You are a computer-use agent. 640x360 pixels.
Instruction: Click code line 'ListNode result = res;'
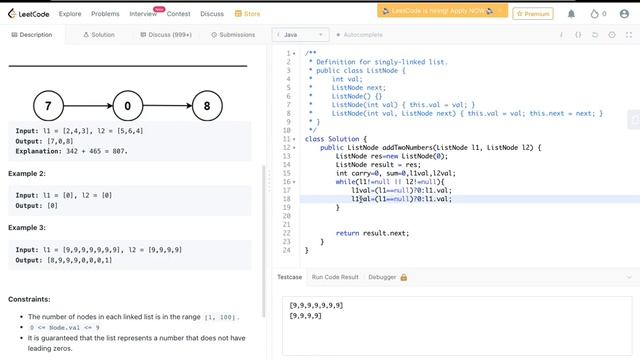[378, 164]
